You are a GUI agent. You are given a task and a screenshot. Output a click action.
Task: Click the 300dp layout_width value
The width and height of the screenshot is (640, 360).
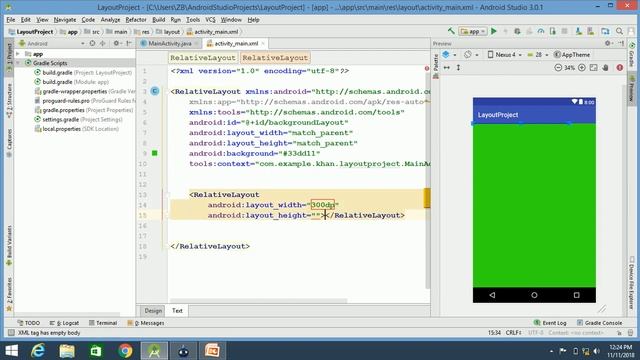[x=322, y=205]
